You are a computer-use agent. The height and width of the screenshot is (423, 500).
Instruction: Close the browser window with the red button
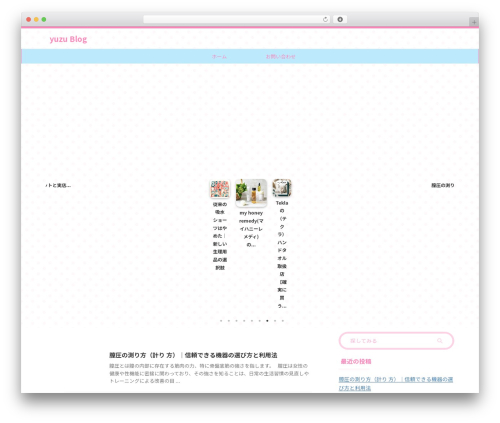click(29, 19)
